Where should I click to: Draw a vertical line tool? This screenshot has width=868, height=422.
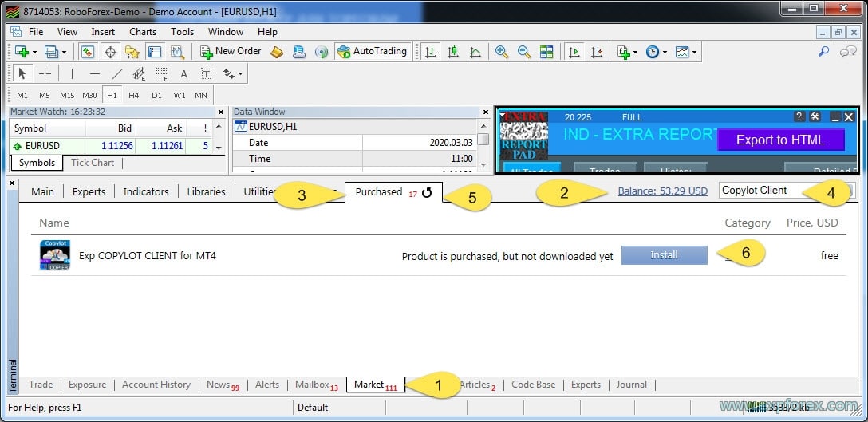tap(72, 73)
